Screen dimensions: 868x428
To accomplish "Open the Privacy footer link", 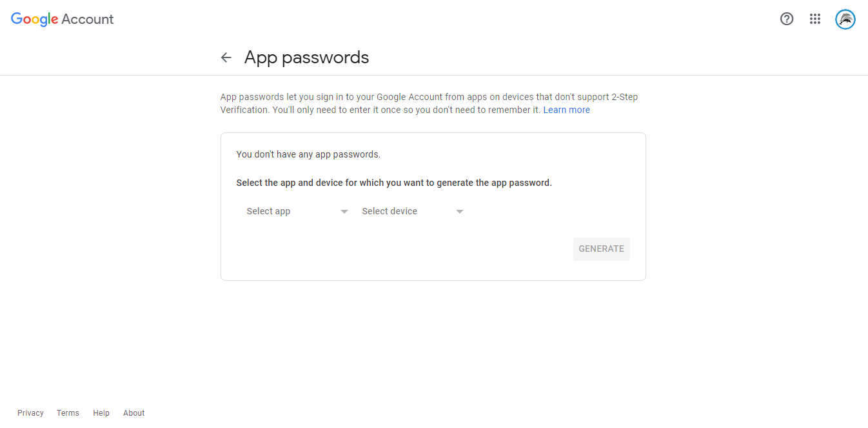I will tap(30, 413).
